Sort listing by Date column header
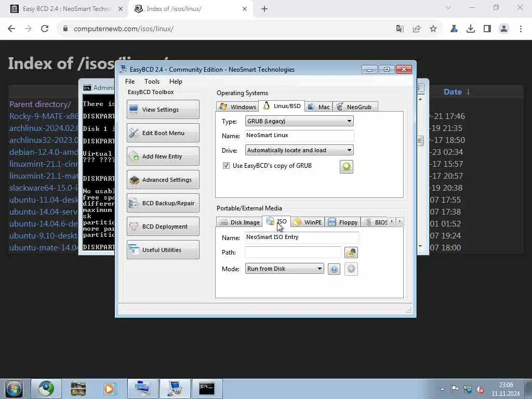532x399 pixels. pos(453,91)
